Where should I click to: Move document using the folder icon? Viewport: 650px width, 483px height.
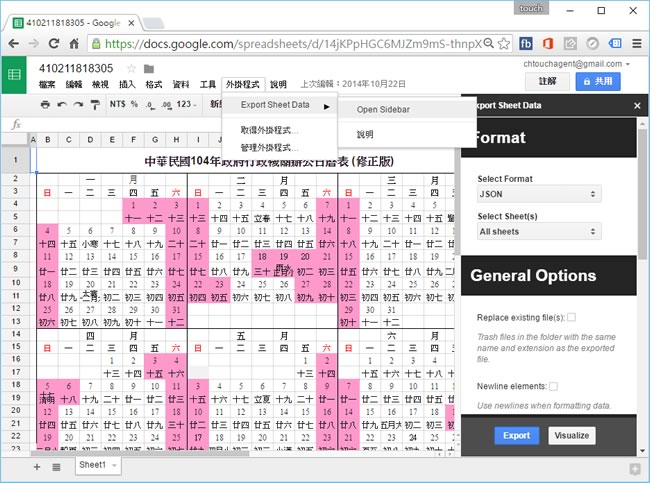pyautogui.click(x=149, y=69)
